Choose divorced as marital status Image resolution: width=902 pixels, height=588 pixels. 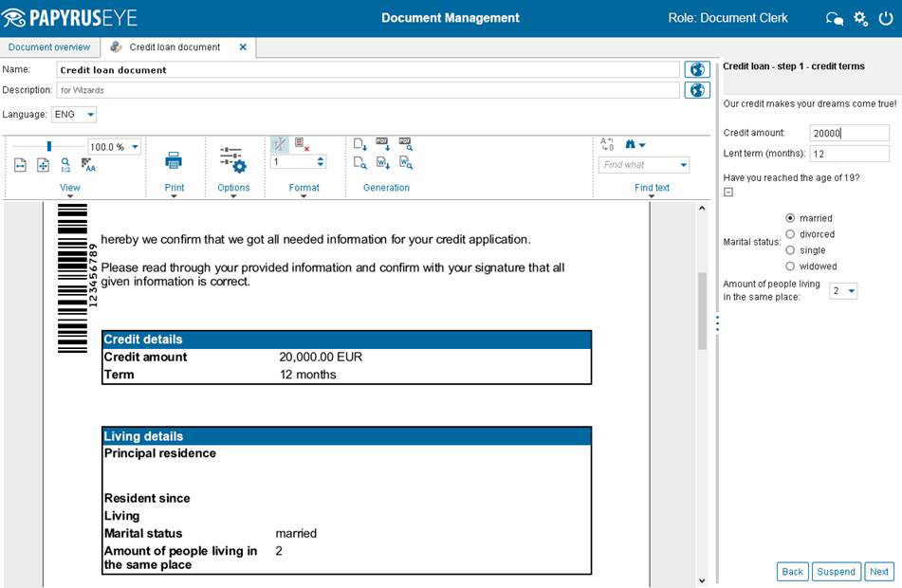pyautogui.click(x=790, y=233)
